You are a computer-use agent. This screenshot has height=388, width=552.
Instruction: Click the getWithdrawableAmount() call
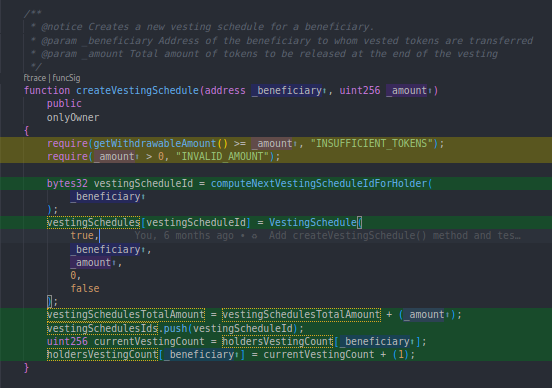coord(161,144)
